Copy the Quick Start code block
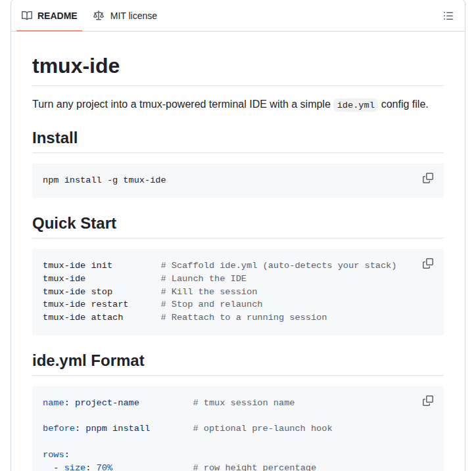This screenshot has height=471, width=476. pyautogui.click(x=428, y=263)
